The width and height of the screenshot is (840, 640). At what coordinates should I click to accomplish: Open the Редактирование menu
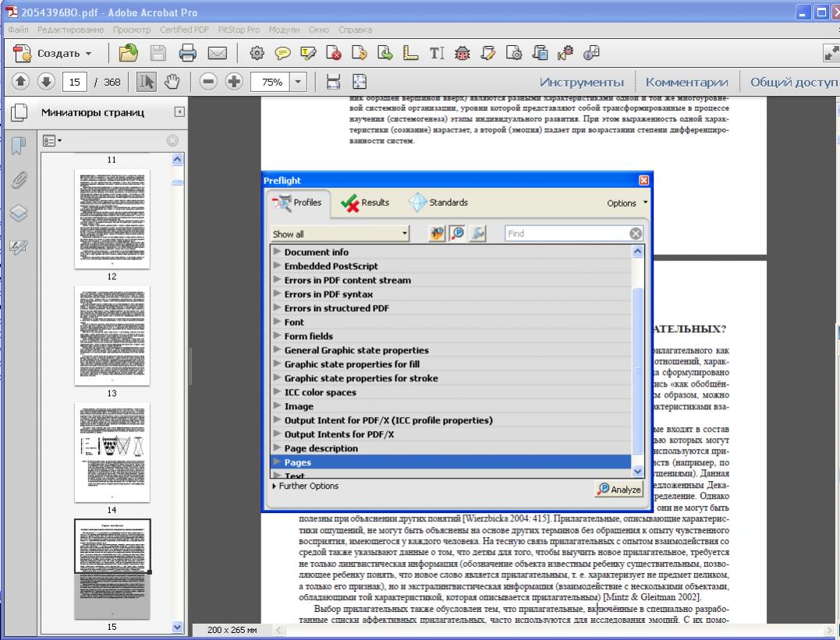70,30
